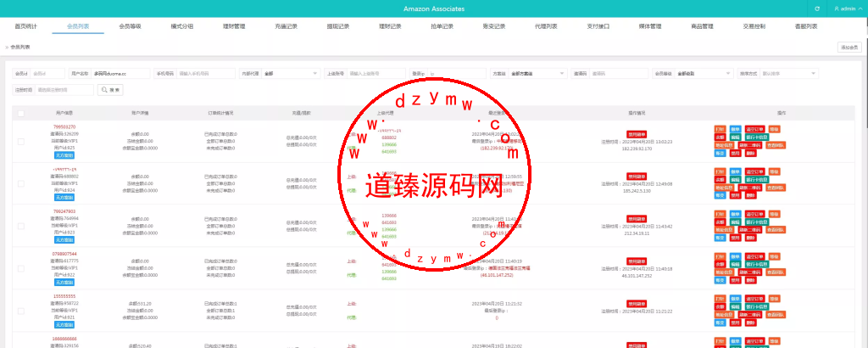Focus the 会员id input field
868x348 pixels.
point(47,73)
